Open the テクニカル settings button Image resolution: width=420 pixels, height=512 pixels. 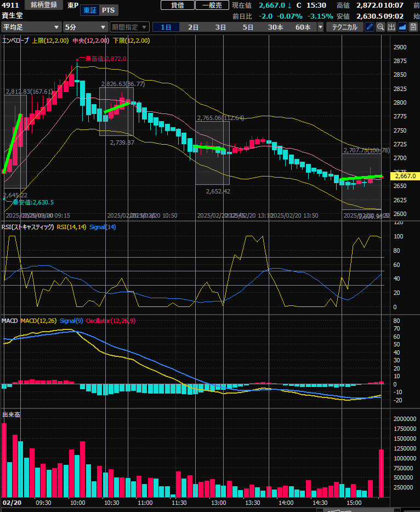tap(344, 27)
